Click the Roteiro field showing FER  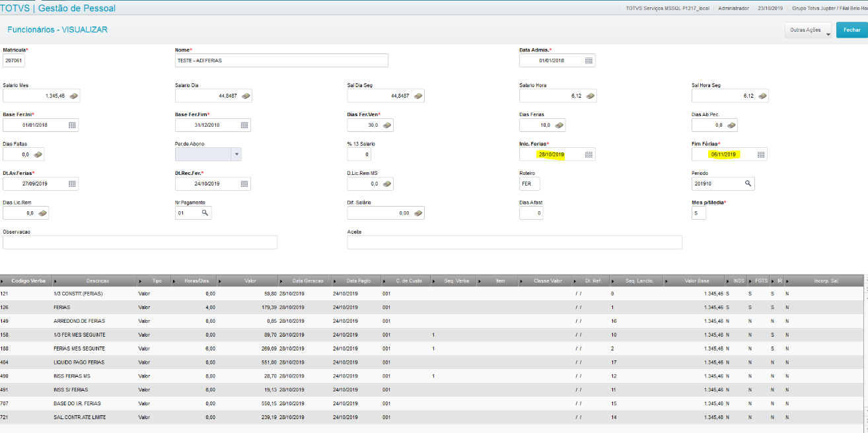click(x=530, y=183)
